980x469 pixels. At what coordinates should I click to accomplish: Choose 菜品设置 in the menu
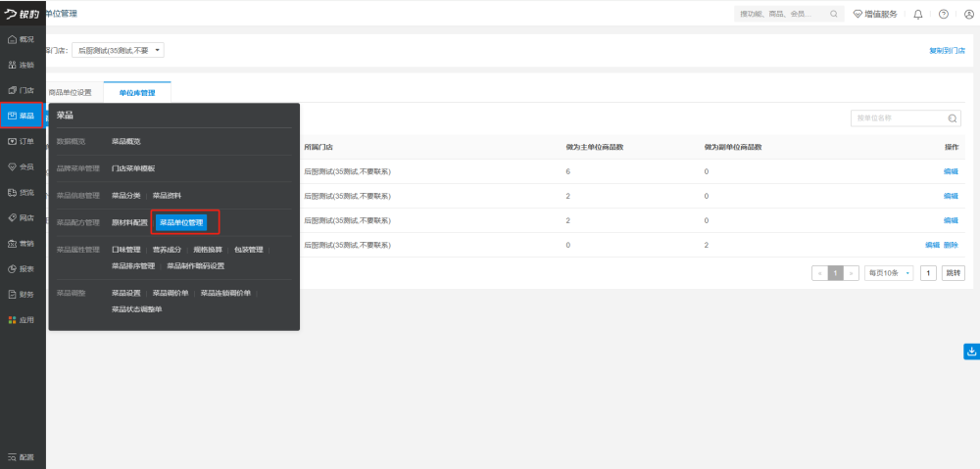pos(126,293)
